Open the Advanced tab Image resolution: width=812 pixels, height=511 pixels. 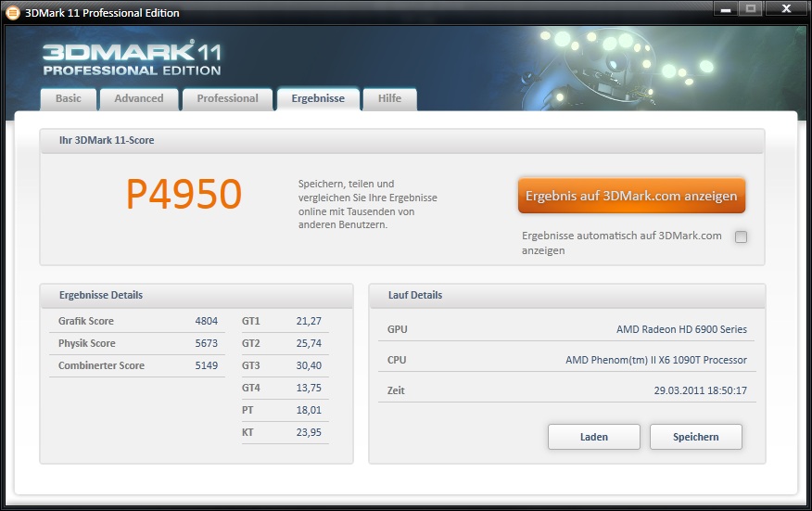point(139,98)
